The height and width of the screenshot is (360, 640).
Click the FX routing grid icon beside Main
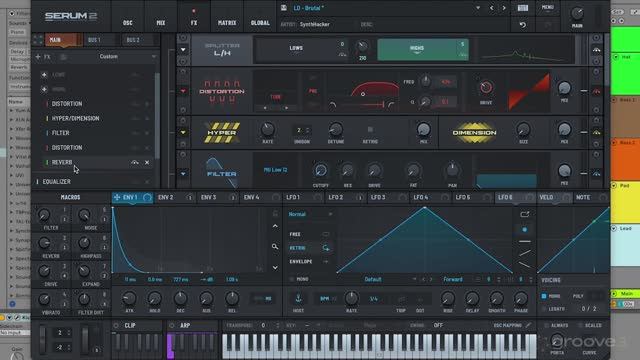(38, 40)
